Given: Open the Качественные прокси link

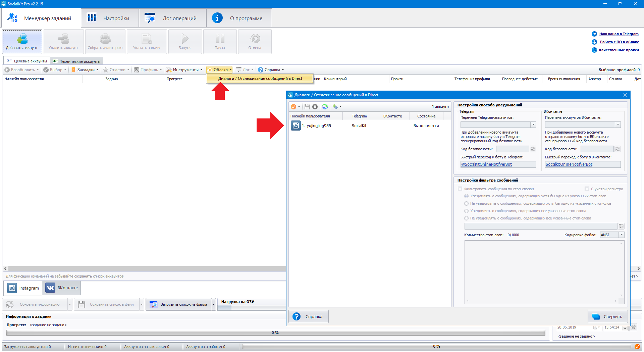Looking at the screenshot, I should pyautogui.click(x=619, y=50).
